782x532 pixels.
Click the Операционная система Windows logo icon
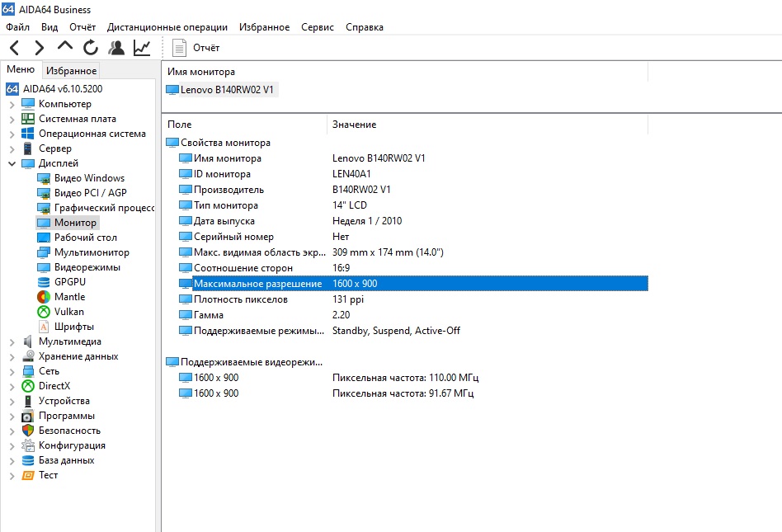point(28,134)
